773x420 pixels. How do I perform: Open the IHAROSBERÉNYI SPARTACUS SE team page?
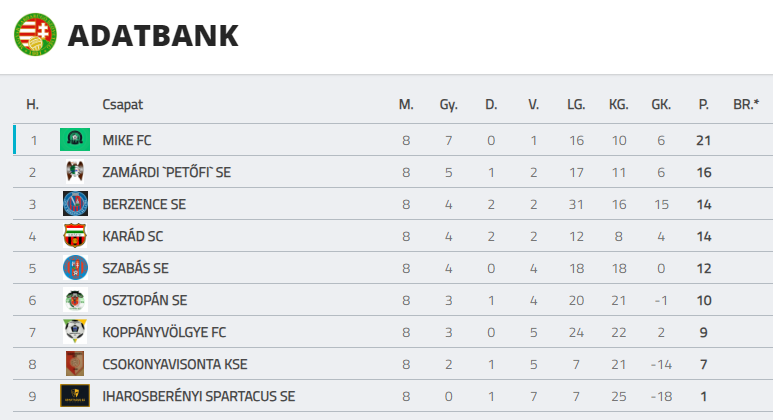pos(198,396)
